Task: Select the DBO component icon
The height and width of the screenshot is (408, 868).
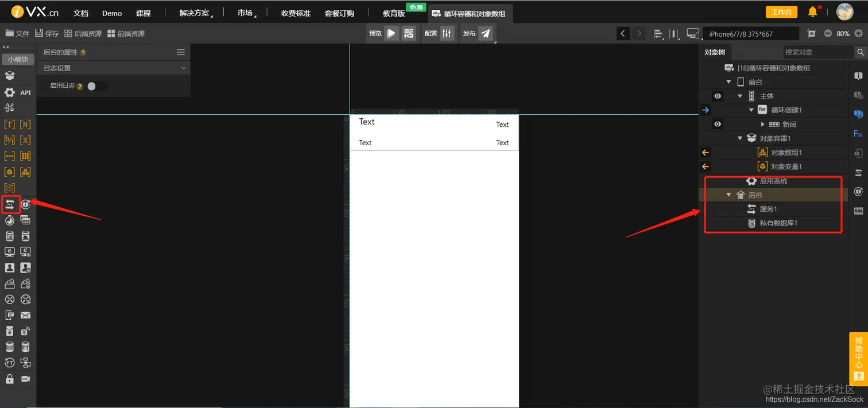Action: point(10,347)
